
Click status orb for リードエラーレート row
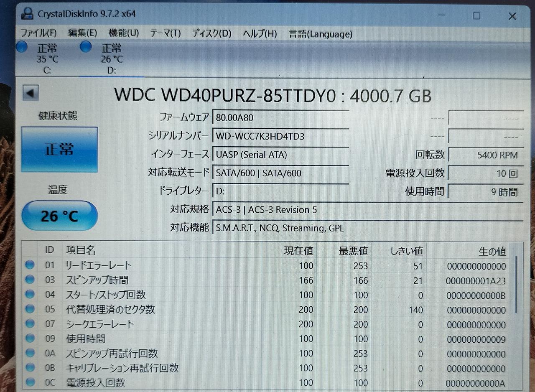[x=30, y=265]
